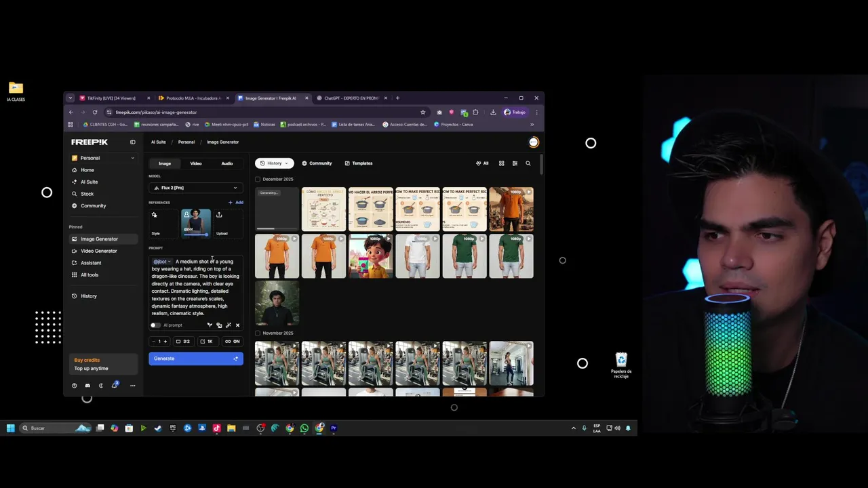Expand the Personal workspace dropdown
Viewport: 868px width, 488px height.
pyautogui.click(x=103, y=158)
